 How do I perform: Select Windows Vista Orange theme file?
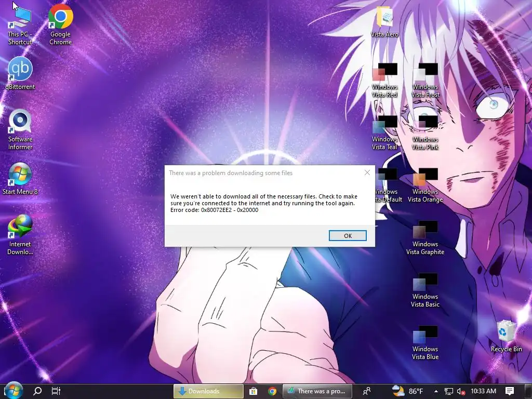425,185
